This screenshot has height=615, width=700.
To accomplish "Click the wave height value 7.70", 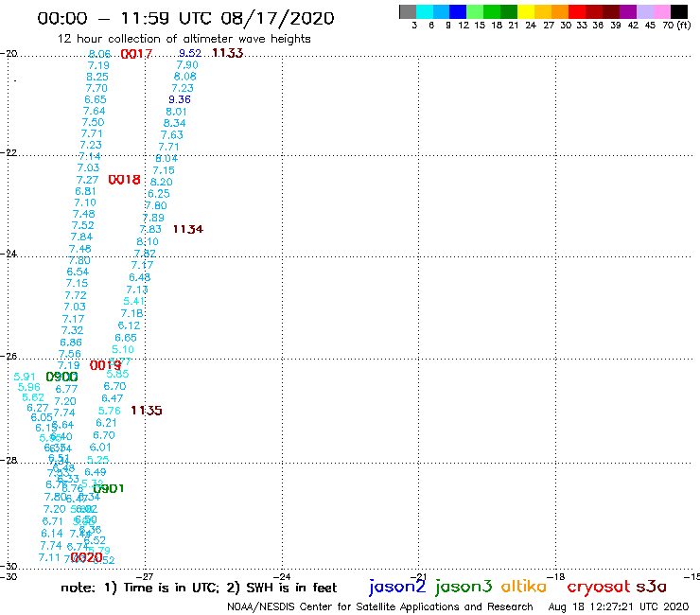I will pyautogui.click(x=96, y=88).
